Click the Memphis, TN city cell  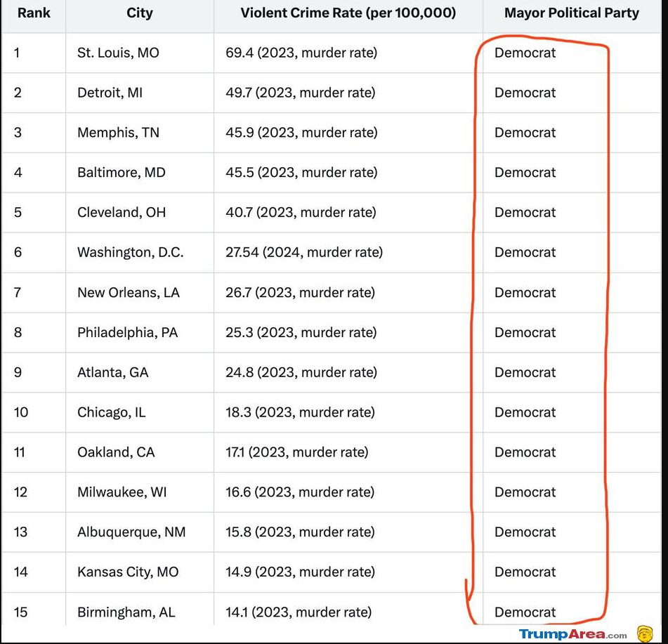click(140, 133)
